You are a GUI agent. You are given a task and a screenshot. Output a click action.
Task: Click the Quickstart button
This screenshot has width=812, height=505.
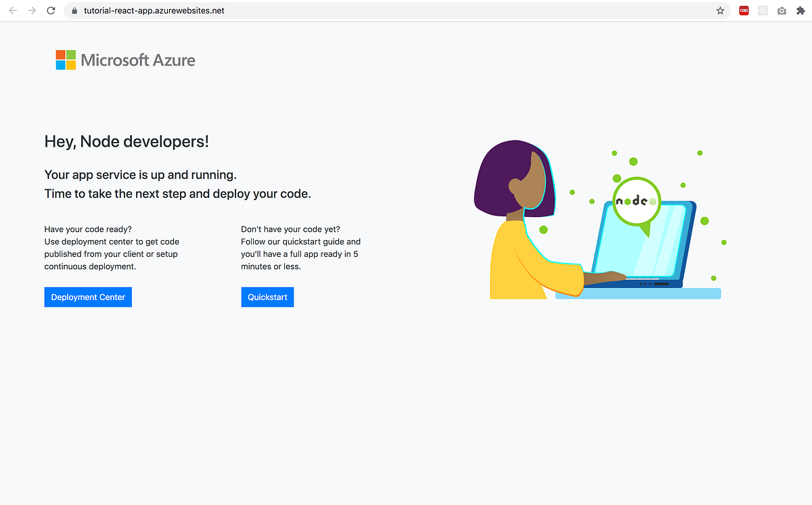pos(267,297)
